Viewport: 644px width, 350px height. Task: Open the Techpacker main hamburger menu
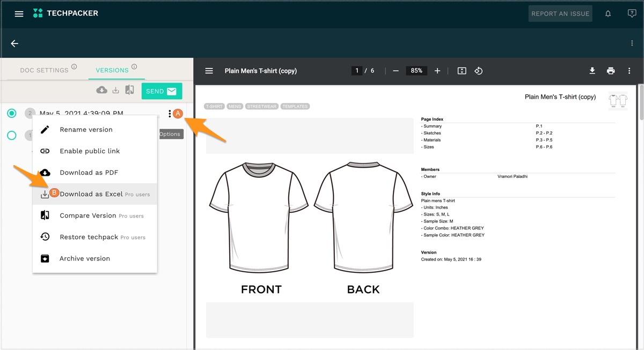[x=19, y=14]
